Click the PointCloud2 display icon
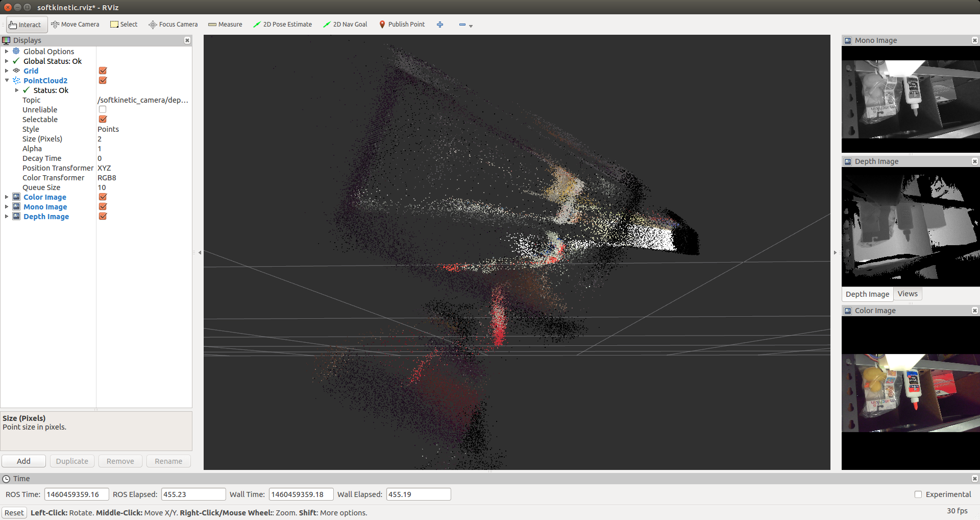The width and height of the screenshot is (980, 520). (x=16, y=80)
